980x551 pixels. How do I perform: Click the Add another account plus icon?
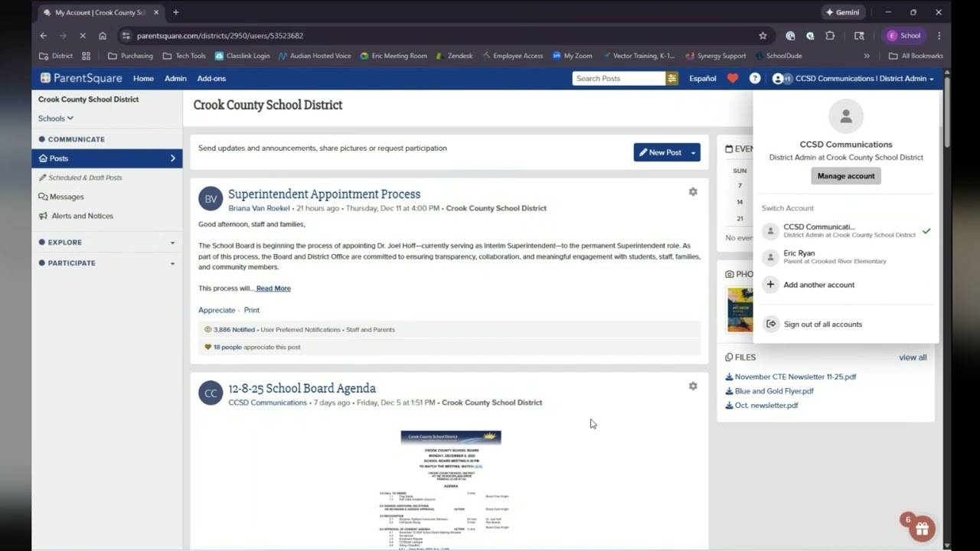(x=771, y=285)
